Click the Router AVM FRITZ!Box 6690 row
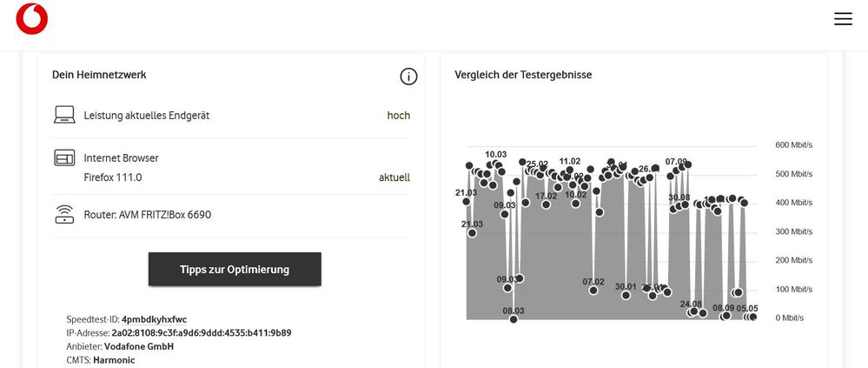868x368 pixels. pyautogui.click(x=148, y=214)
